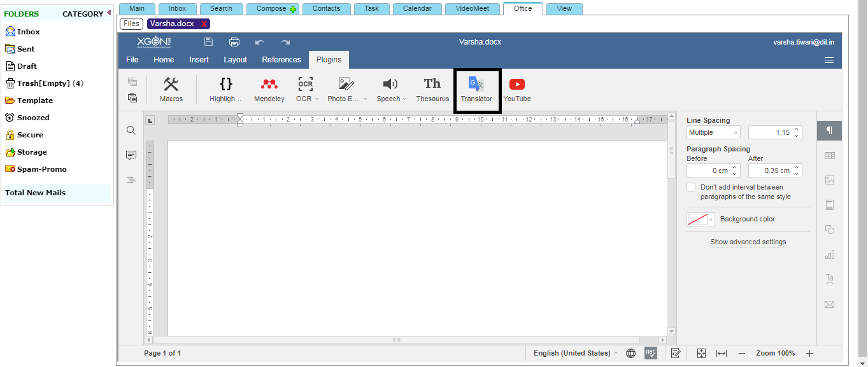Viewport: 868px width, 367px height.
Task: Expand the Speech plugin dropdown arrow
Action: (405, 99)
